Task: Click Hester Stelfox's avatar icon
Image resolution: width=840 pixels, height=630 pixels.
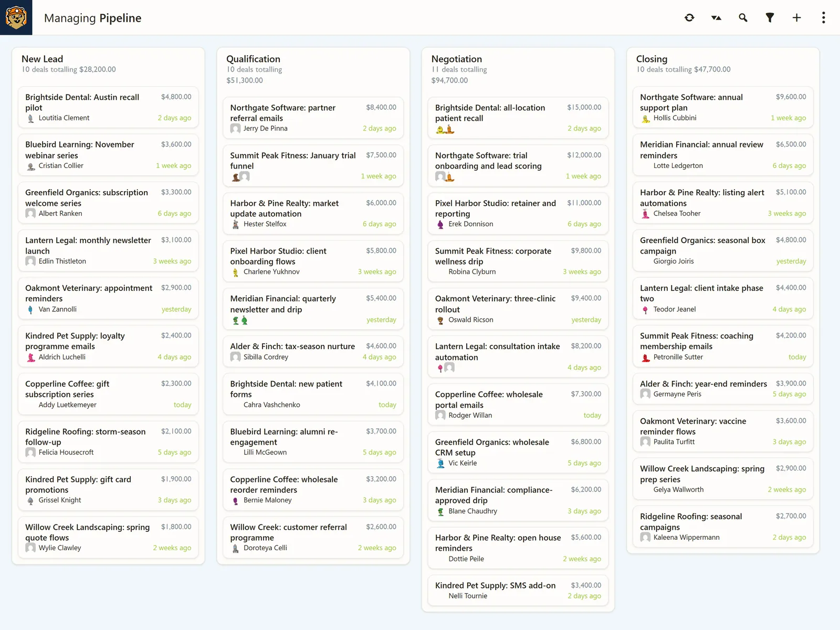Action: [x=235, y=224]
